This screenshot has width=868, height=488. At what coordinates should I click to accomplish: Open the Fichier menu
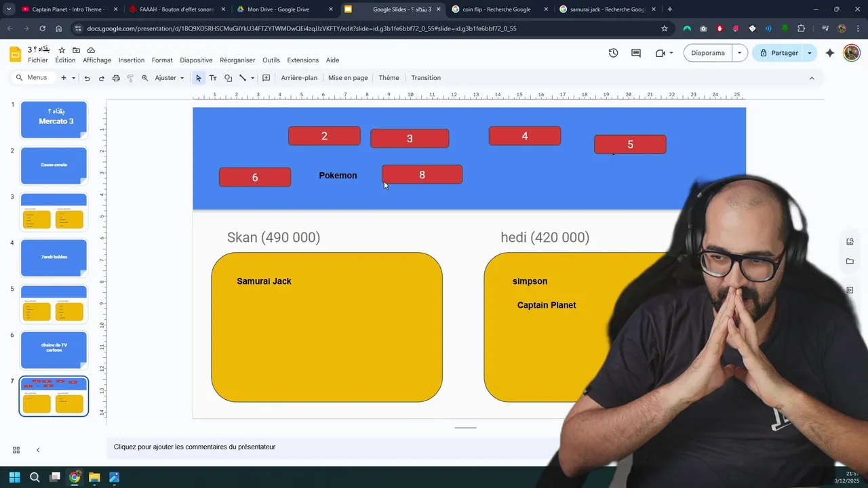pyautogui.click(x=38, y=60)
